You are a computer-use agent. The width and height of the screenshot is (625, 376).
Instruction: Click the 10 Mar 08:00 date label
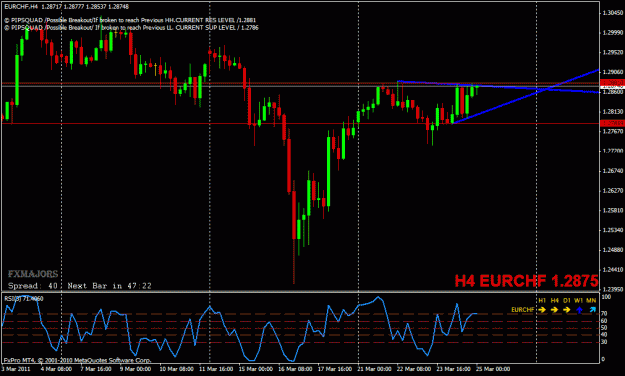coord(176,369)
